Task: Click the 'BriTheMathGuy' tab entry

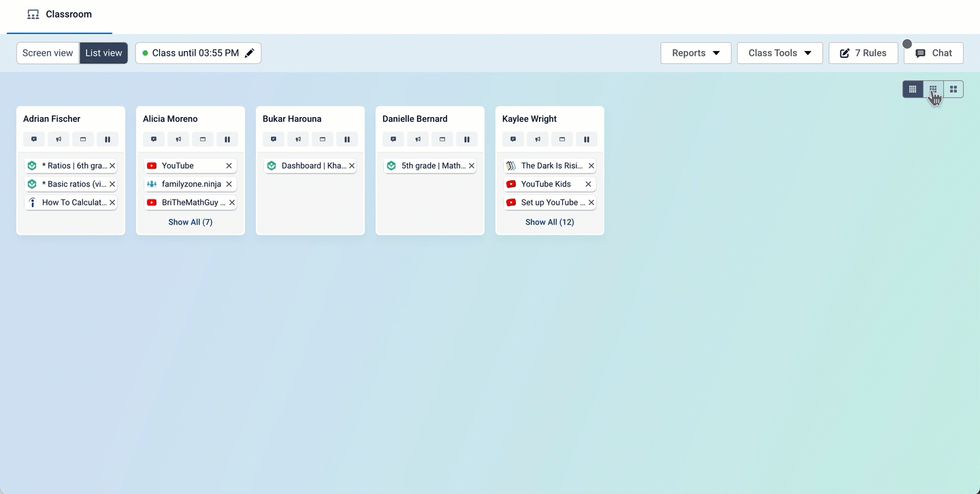Action: (191, 202)
